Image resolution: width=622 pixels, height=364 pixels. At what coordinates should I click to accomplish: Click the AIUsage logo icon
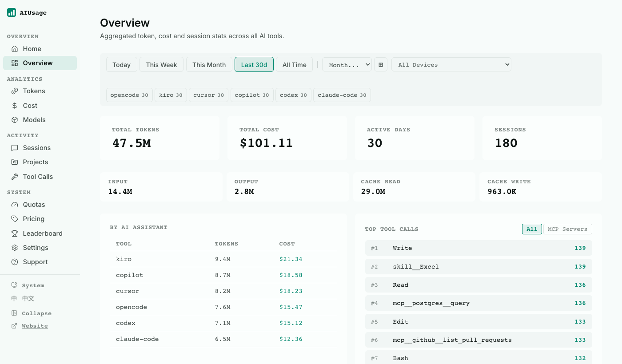point(12,12)
